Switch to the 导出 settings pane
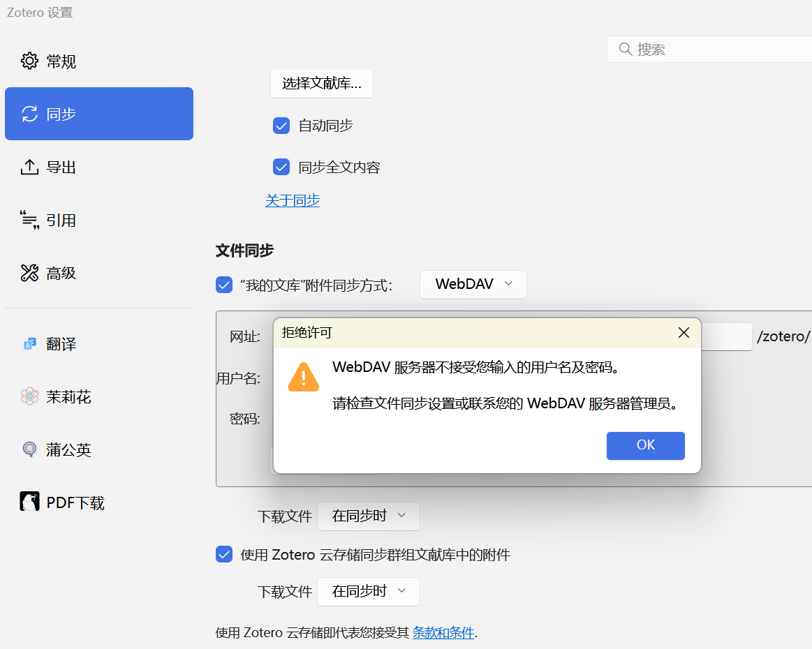812x649 pixels. (99, 167)
